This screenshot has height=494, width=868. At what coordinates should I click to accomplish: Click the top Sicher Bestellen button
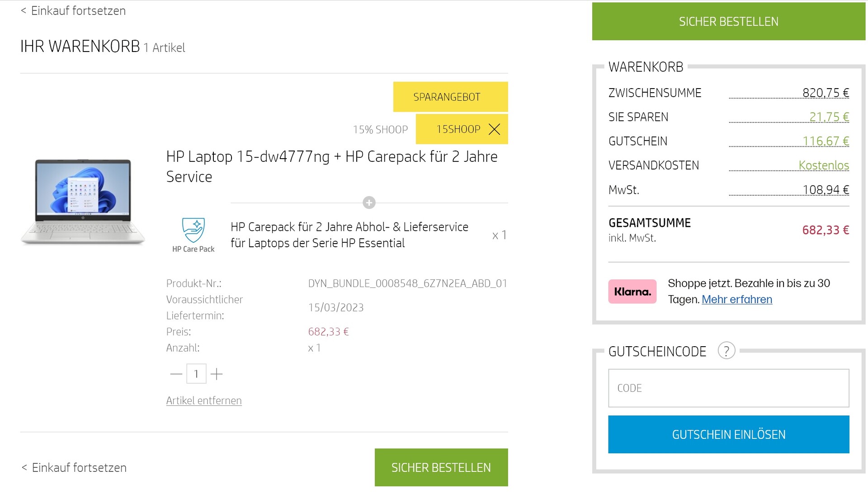728,21
